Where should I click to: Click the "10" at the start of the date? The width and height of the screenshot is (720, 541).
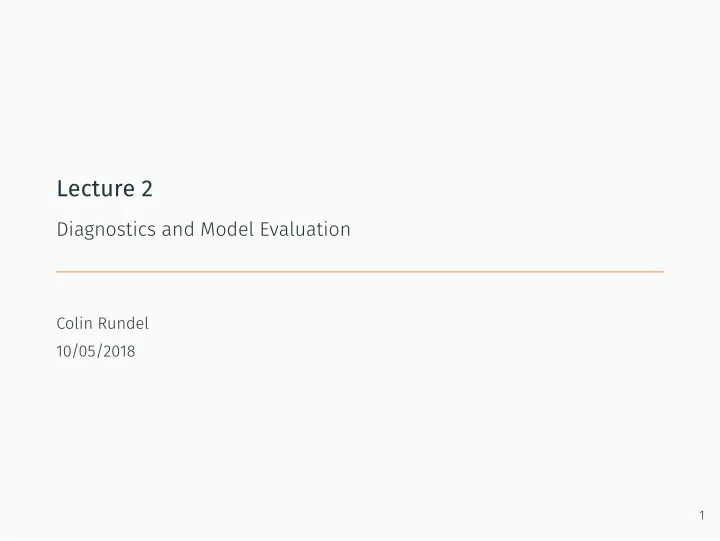[63, 351]
